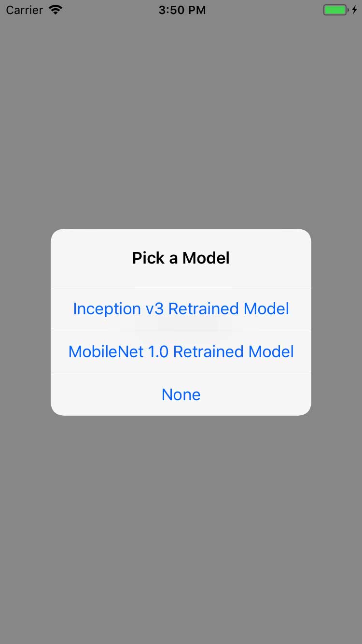Image resolution: width=362 pixels, height=644 pixels.
Task: Tap the dimmed background above the dialog
Action: 181,121
